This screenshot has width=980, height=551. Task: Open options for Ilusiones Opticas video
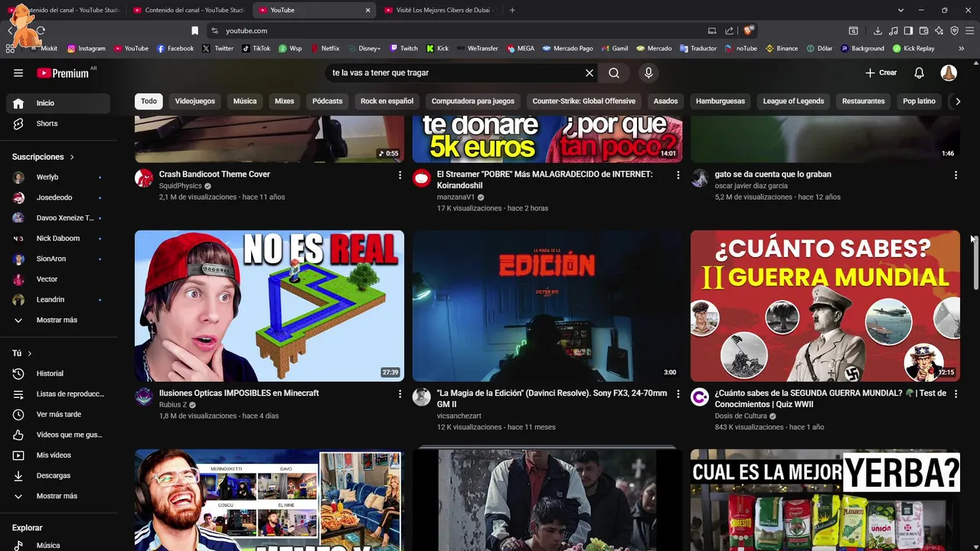pyautogui.click(x=400, y=394)
